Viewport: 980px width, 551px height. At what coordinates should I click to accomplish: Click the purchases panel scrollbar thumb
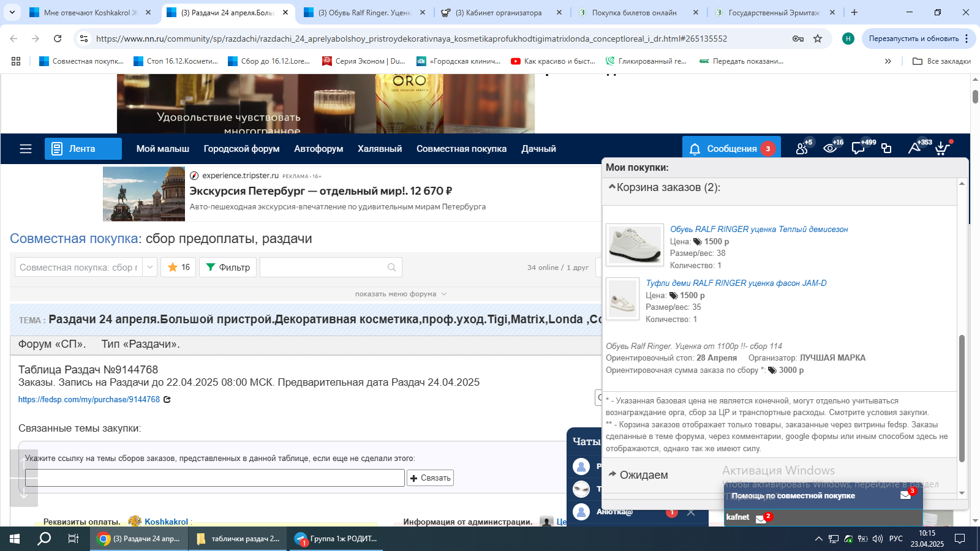tap(962, 398)
